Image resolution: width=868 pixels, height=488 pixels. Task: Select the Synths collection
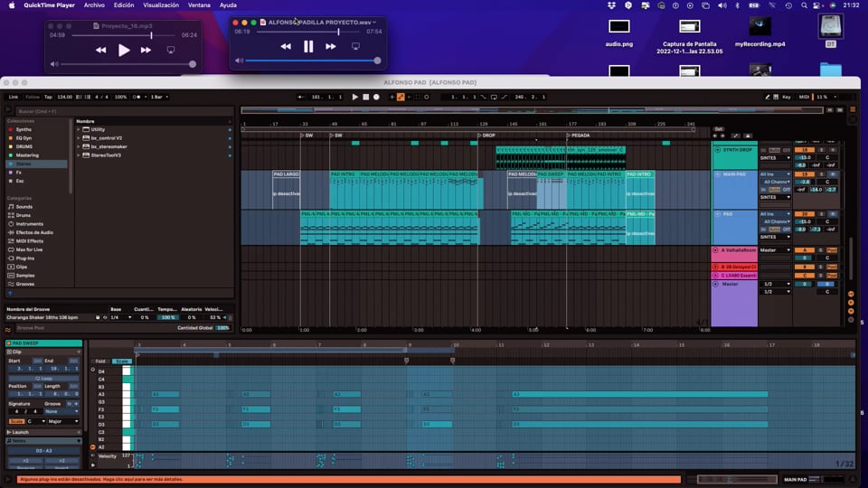point(24,129)
